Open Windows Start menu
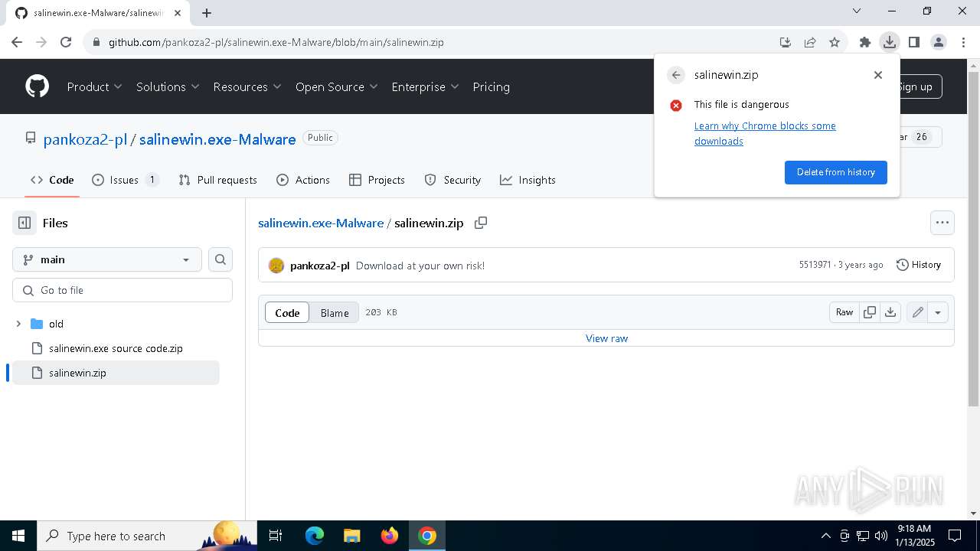Image resolution: width=980 pixels, height=551 pixels. coord(18,536)
